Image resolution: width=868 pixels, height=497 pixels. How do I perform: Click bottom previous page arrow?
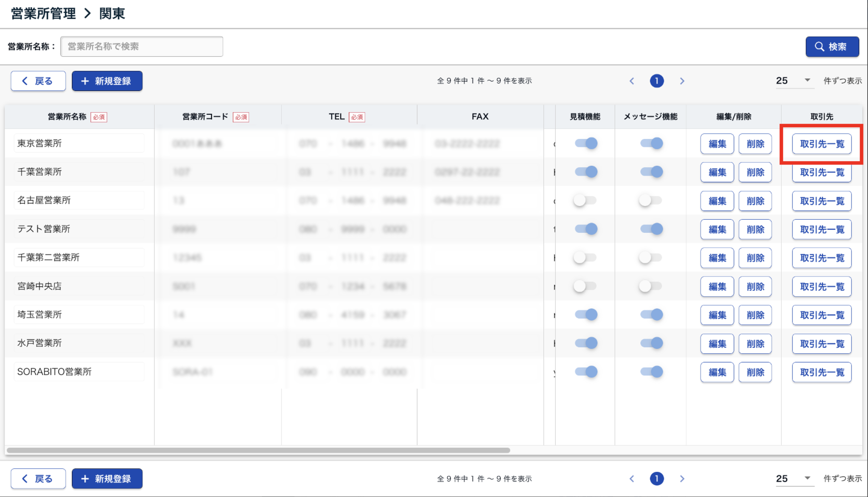pos(632,478)
